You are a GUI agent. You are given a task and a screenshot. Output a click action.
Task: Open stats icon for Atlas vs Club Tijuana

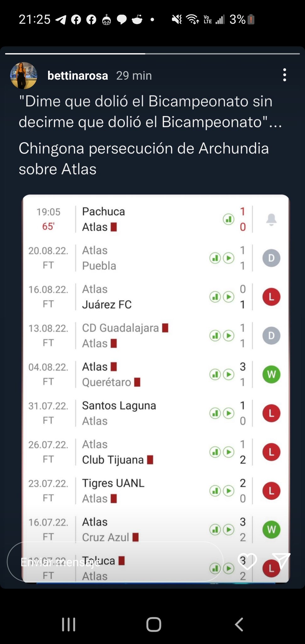point(215,452)
